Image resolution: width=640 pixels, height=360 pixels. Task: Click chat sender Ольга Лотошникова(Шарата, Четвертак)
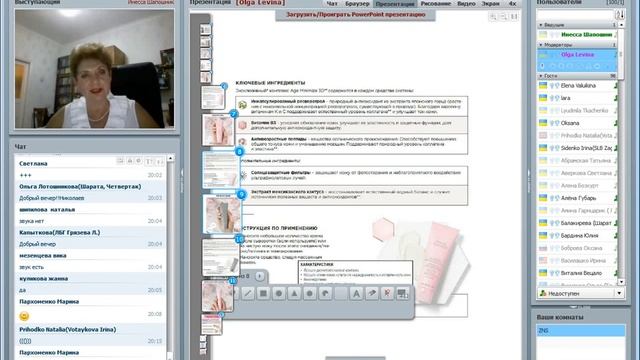80,187
